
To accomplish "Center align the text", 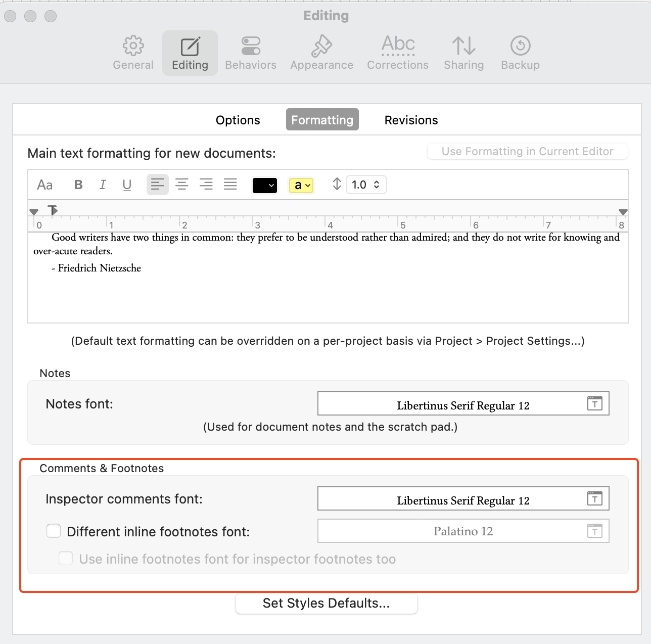I will [x=182, y=185].
